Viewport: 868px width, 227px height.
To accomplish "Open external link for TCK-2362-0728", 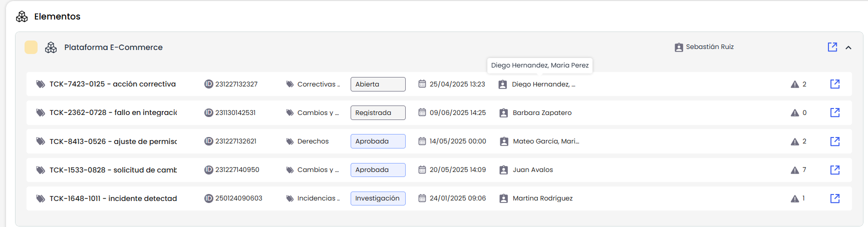I will (835, 112).
